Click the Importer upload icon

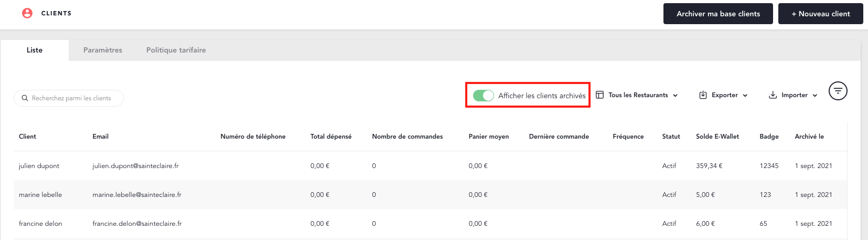point(773,95)
